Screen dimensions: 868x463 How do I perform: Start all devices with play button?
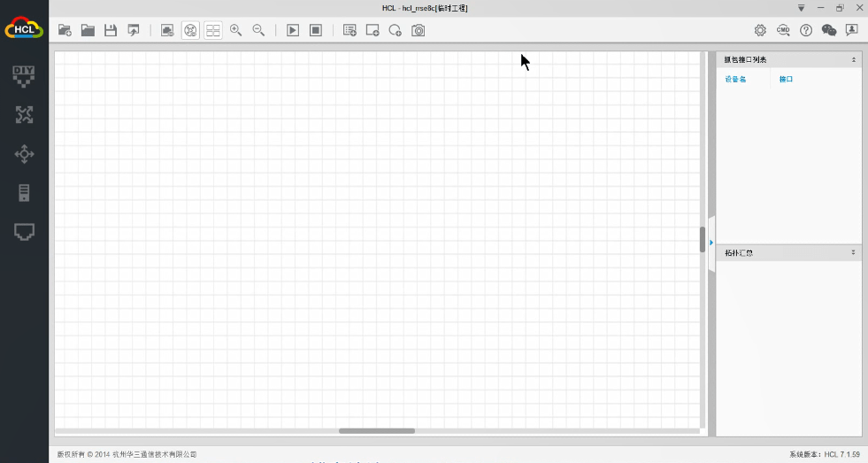pyautogui.click(x=293, y=30)
